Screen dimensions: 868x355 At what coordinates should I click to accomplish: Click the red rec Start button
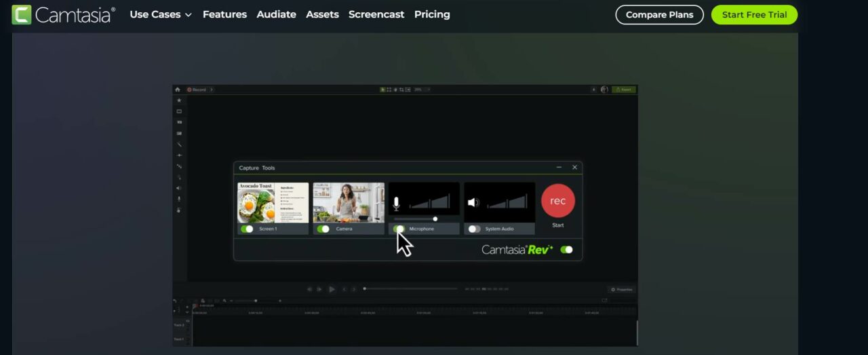[558, 201]
